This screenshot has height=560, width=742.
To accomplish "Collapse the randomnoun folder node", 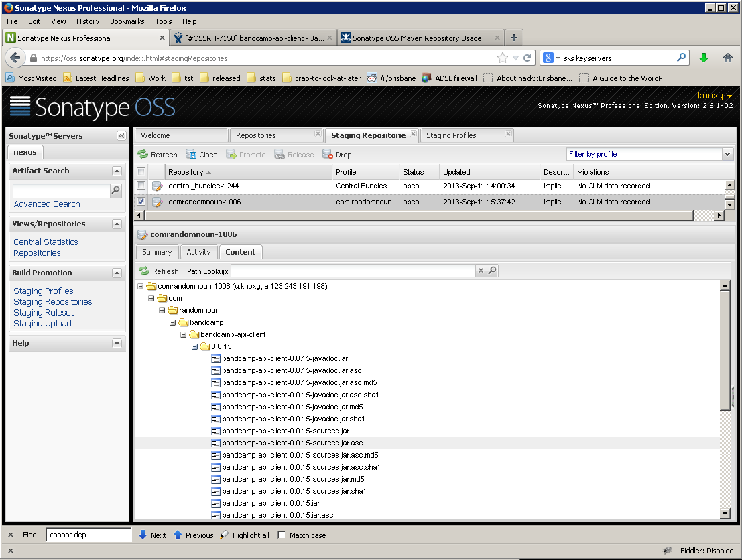I will (162, 310).
